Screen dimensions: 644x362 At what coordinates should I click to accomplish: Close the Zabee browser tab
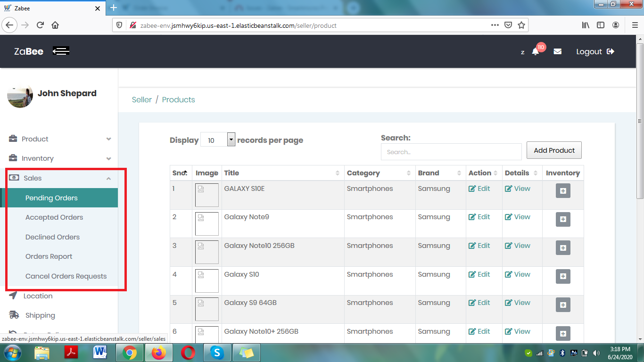pos(98,8)
